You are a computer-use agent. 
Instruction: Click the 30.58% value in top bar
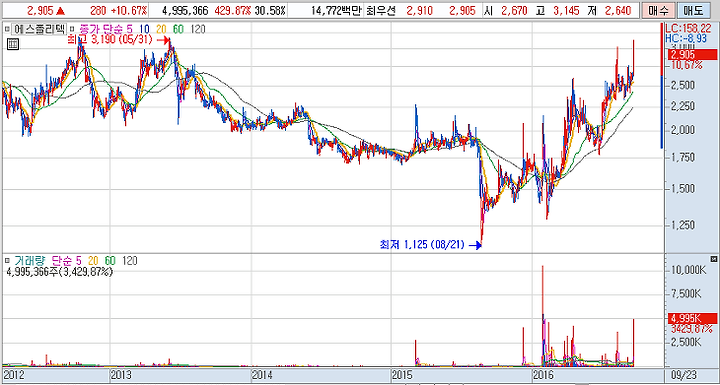coord(270,10)
